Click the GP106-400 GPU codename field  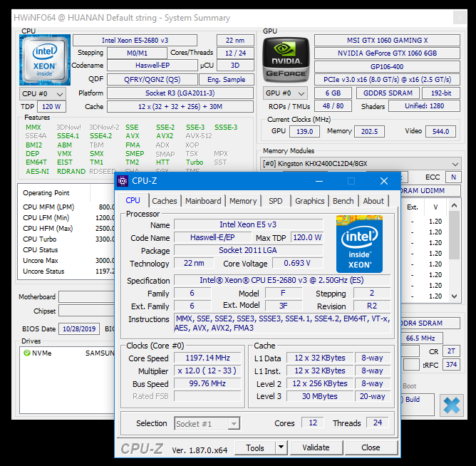coord(387,66)
